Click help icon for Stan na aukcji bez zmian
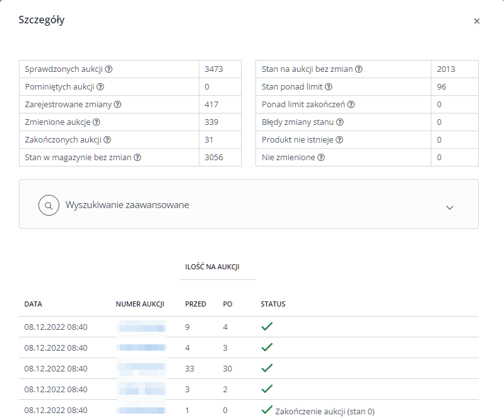The width and height of the screenshot is (504, 420). pos(360,69)
